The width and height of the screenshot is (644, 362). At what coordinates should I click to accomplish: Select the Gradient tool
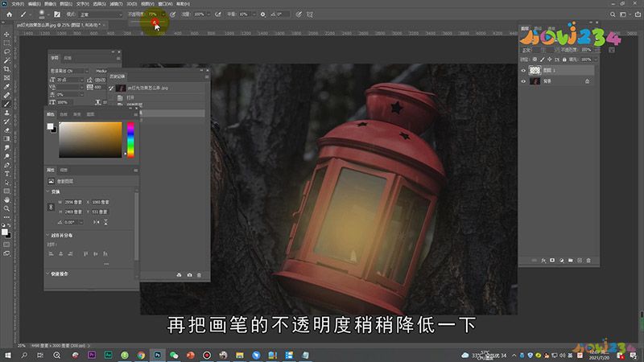coord(6,138)
